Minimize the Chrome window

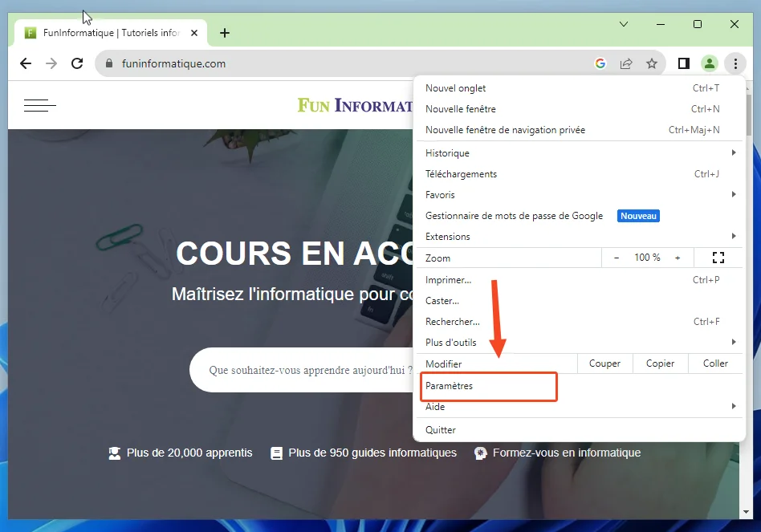click(661, 24)
